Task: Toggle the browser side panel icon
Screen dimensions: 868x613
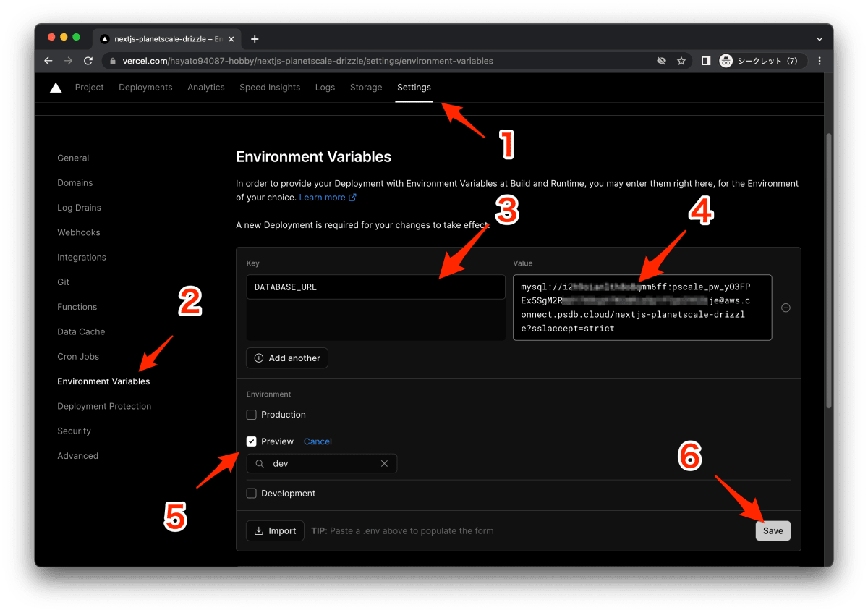Action: (706, 61)
